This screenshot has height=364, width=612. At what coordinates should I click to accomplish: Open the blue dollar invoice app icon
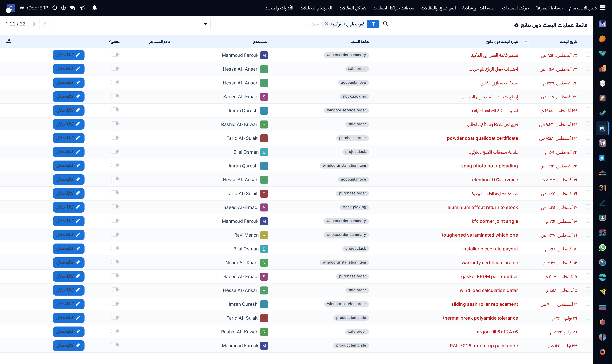(x=602, y=158)
